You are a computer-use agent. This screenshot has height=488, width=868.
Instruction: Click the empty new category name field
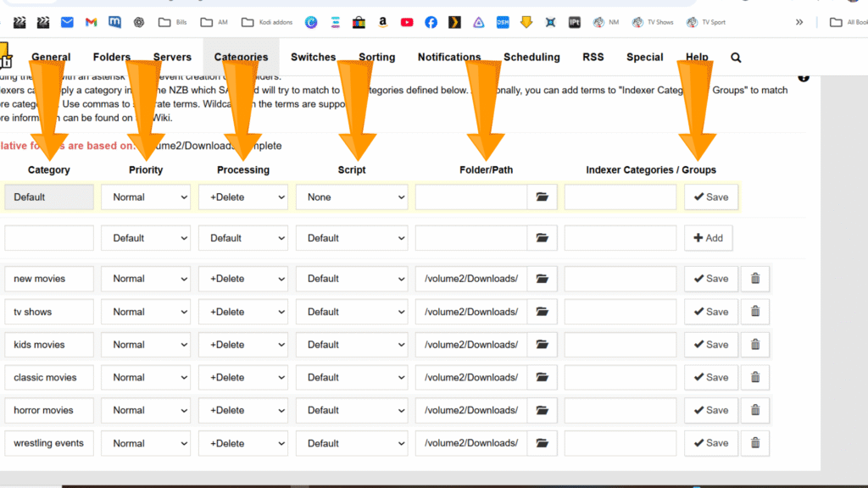49,238
